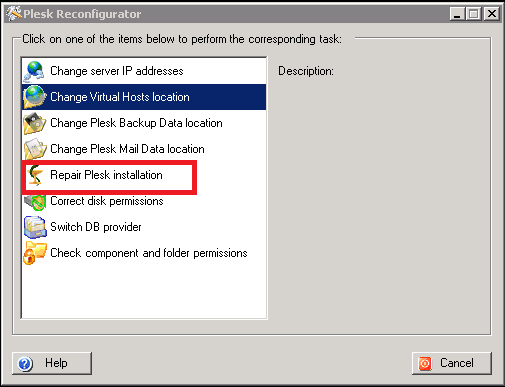Select Change server IP addresses

(x=144, y=71)
